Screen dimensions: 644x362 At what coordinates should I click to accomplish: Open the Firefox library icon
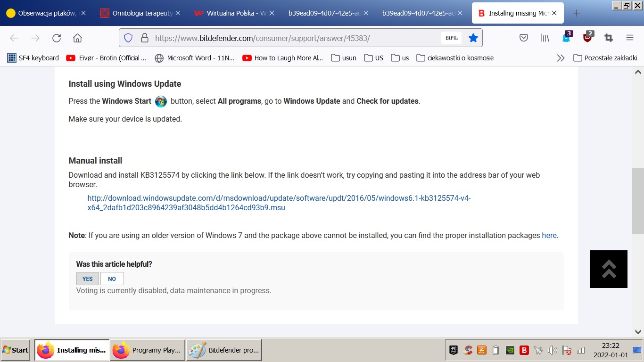[x=545, y=38]
